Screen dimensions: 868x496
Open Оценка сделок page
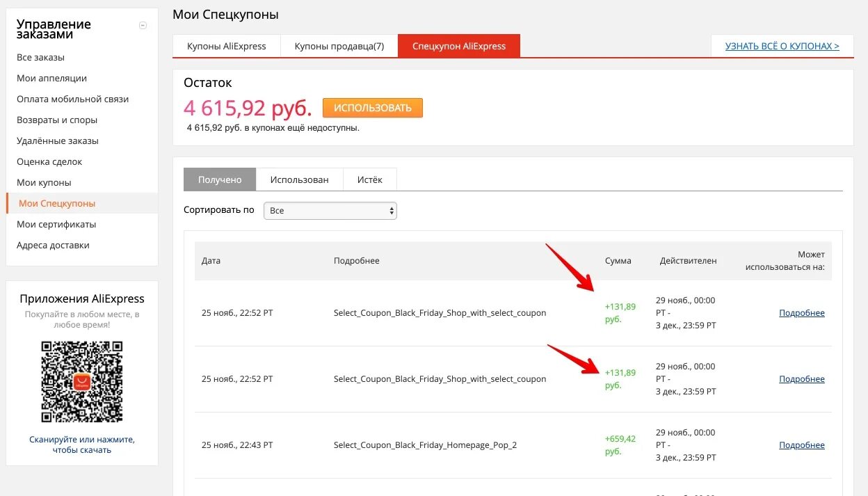(49, 161)
